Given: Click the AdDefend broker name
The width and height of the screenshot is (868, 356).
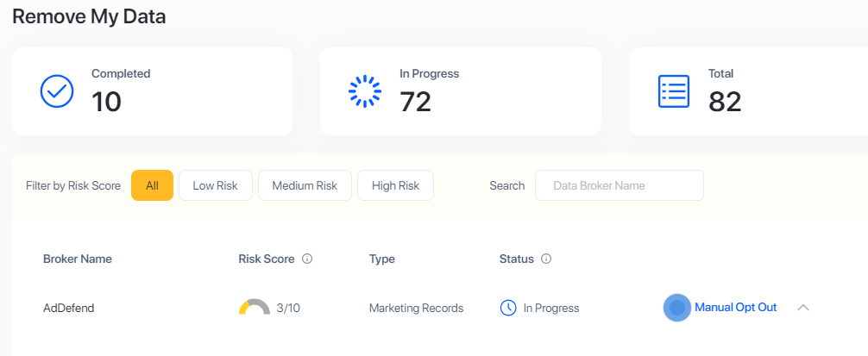Looking at the screenshot, I should point(68,308).
